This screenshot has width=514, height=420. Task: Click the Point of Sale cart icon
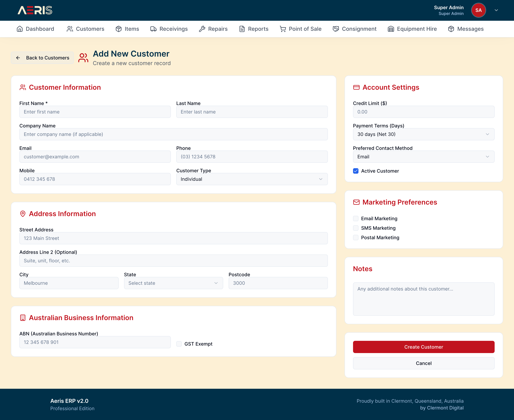pyautogui.click(x=283, y=29)
